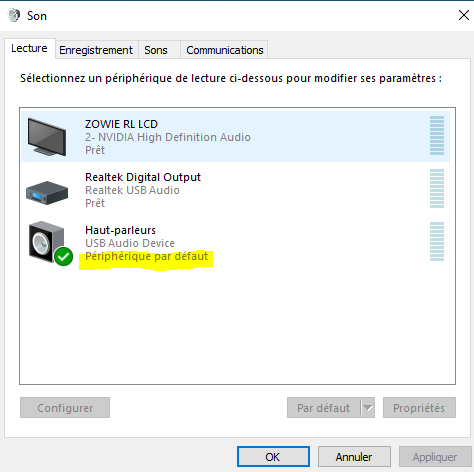Select the Lecture tab
The height and width of the screenshot is (472, 474).
pos(29,48)
